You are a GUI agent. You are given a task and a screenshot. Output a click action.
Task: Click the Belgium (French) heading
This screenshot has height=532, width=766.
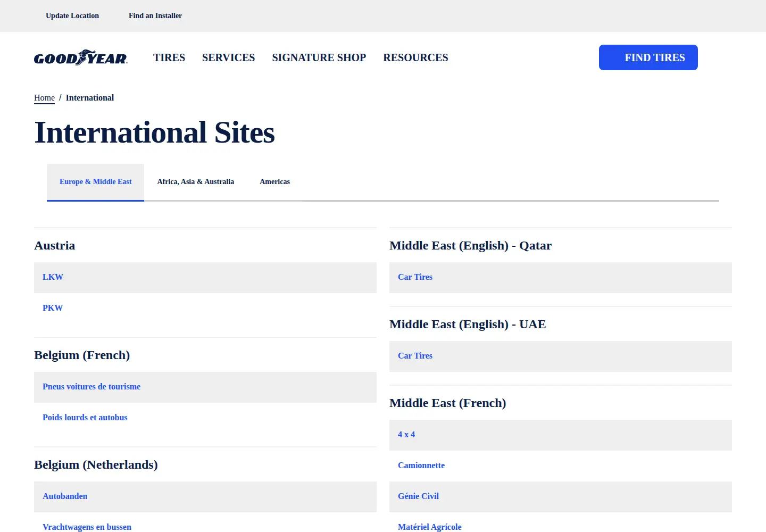pos(82,355)
